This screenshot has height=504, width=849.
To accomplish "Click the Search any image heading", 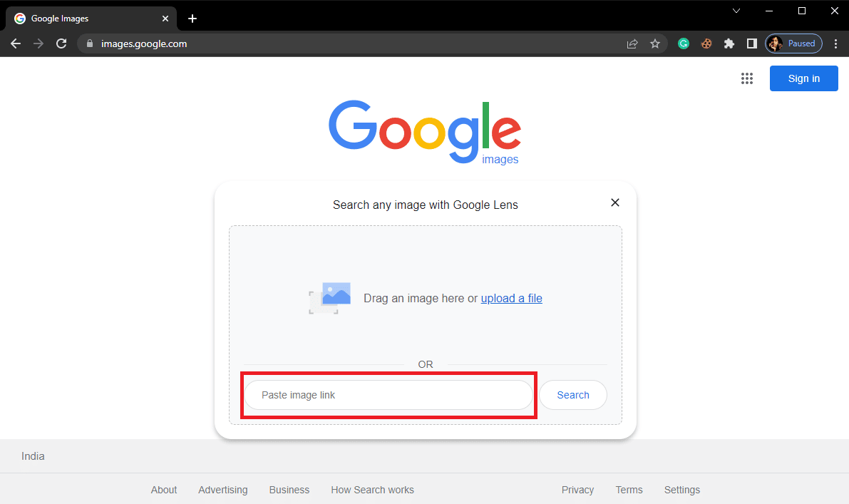I will [x=426, y=205].
